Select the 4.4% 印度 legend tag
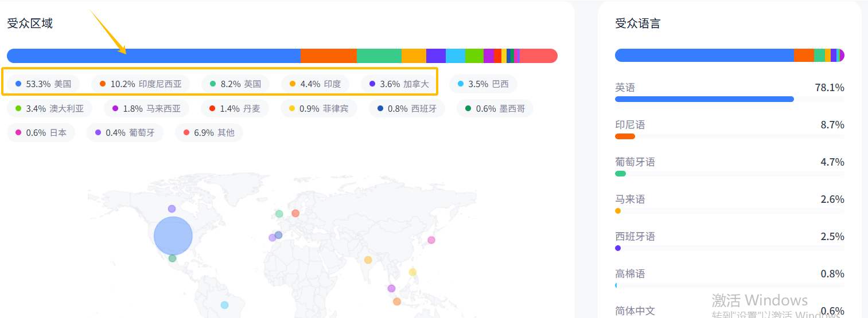The height and width of the screenshot is (318, 868). tap(316, 84)
